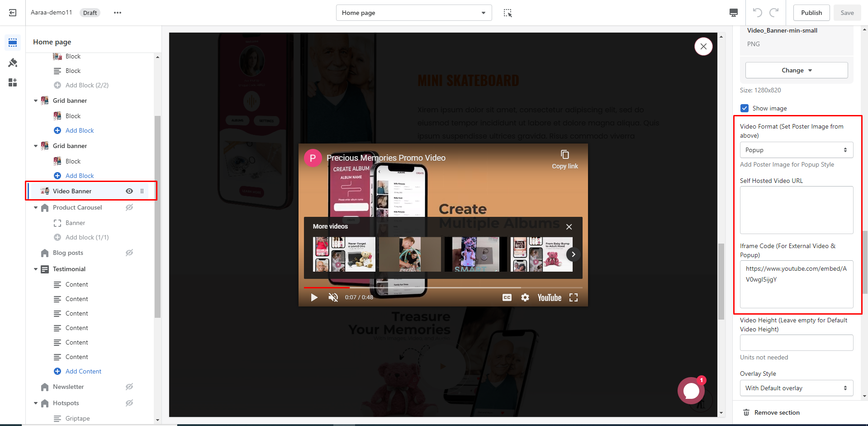Click the next arrow in More videos
Screen dimensions: 868x426
573,254
